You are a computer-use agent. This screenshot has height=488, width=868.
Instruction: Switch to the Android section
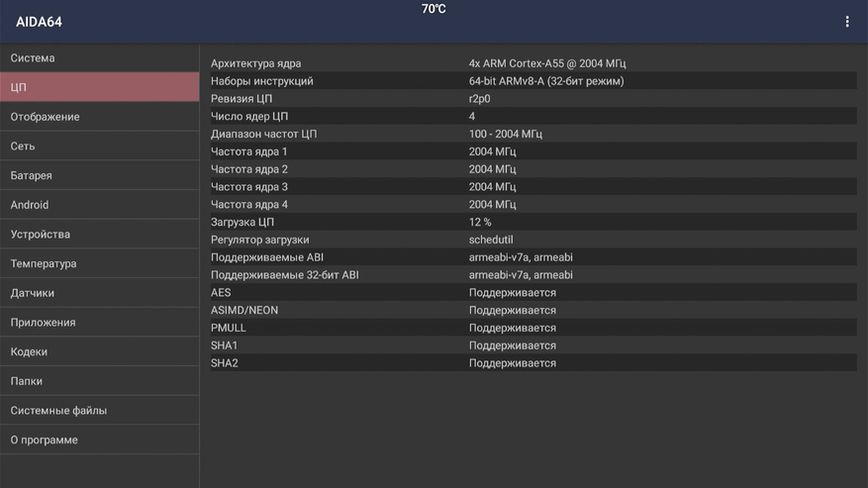[99, 205]
